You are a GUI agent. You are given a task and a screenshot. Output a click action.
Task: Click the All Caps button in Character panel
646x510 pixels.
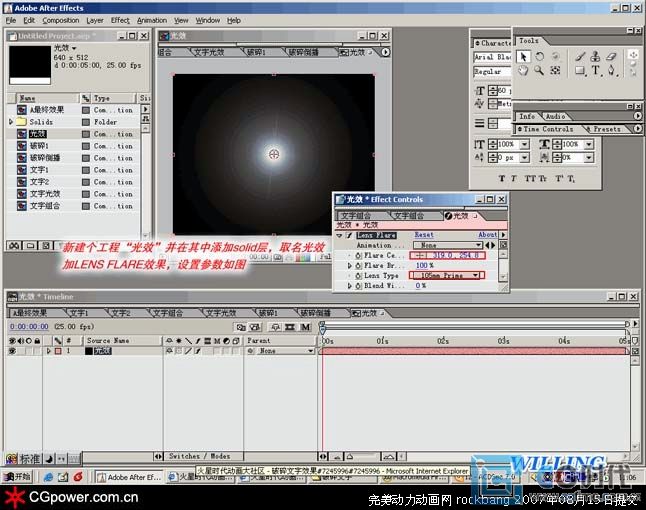(530, 178)
